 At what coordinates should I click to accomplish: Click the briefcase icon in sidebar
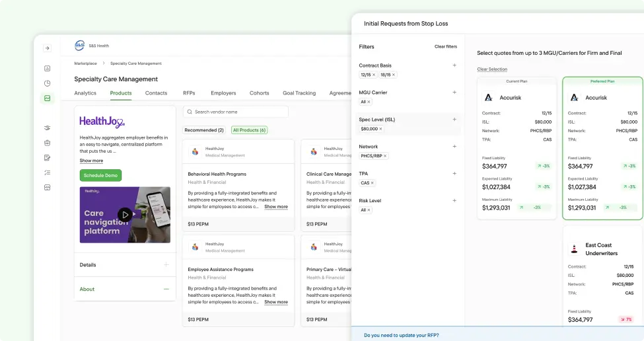point(47,143)
